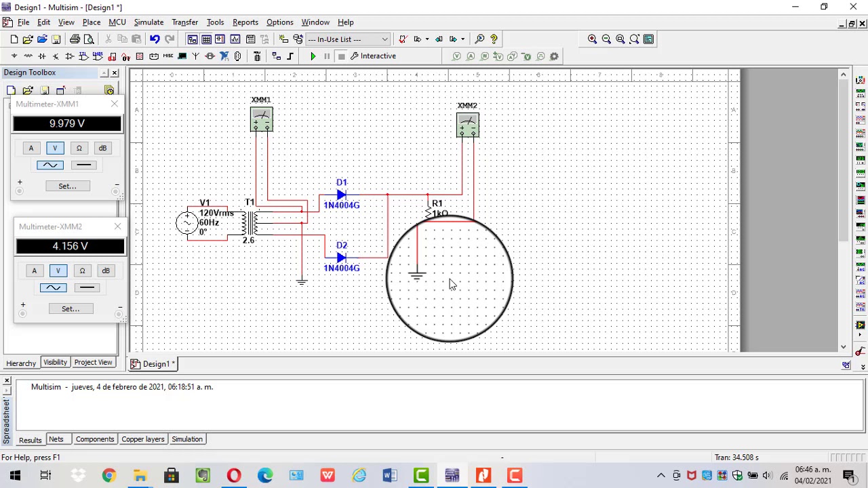Image resolution: width=868 pixels, height=488 pixels.
Task: Open Interactive simulation settings
Action: tap(373, 56)
